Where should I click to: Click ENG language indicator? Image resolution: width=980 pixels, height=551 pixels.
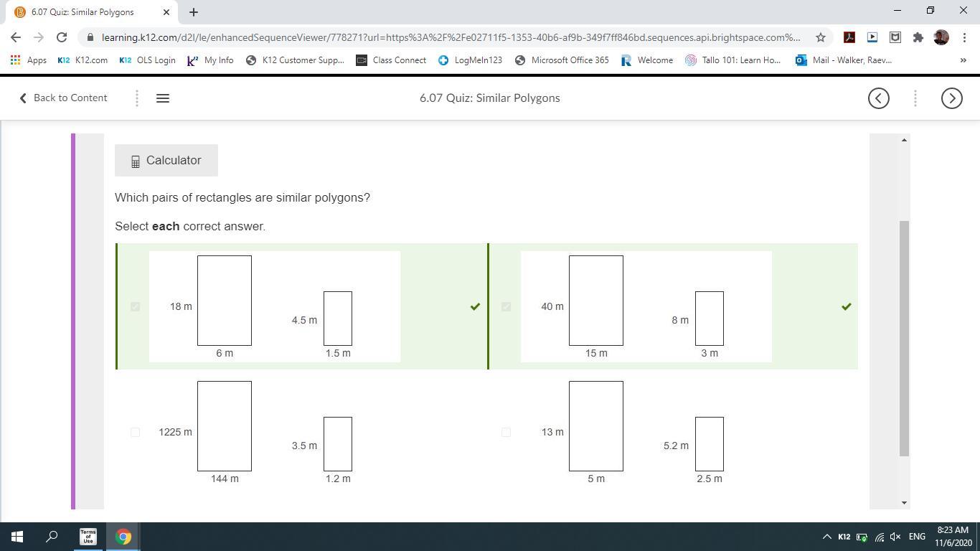[917, 537]
